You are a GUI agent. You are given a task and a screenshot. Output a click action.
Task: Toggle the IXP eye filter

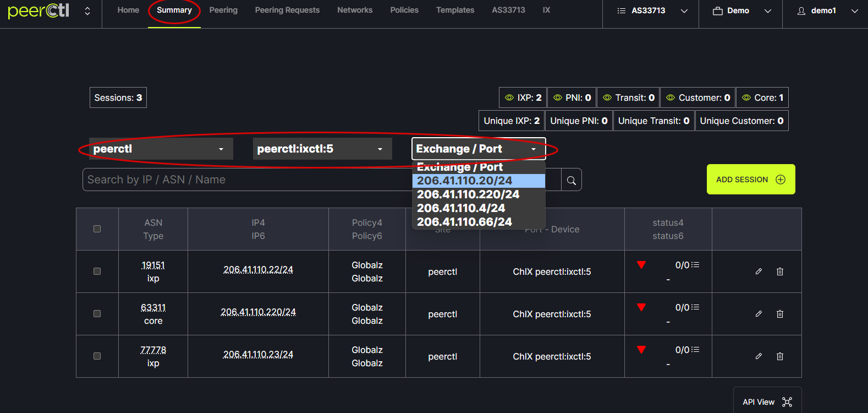click(x=509, y=98)
